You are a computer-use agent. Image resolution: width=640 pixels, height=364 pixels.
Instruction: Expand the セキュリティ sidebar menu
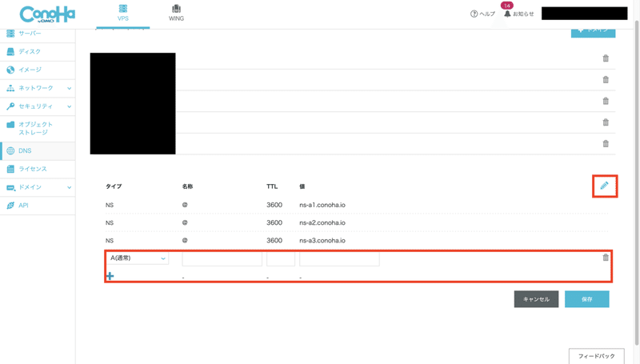(x=38, y=106)
